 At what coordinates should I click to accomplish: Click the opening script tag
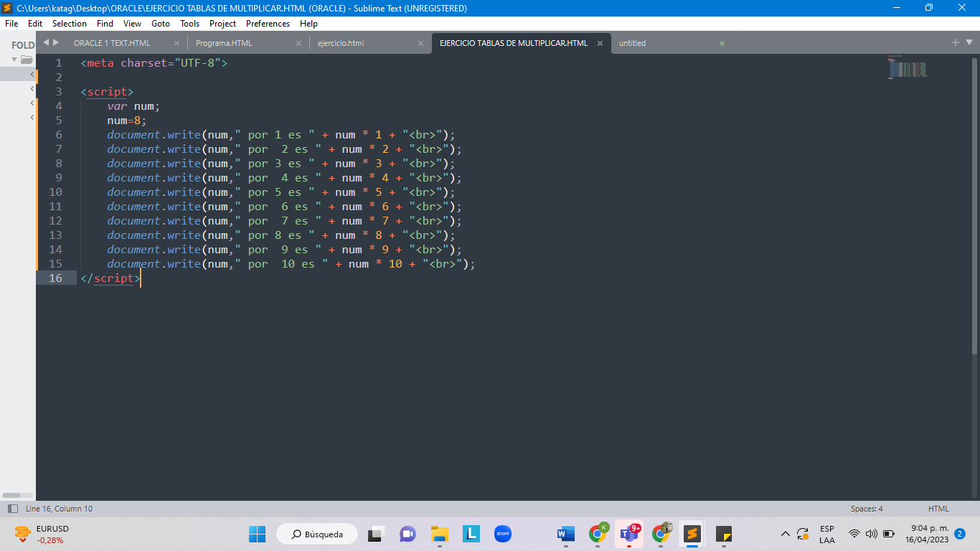pos(108,92)
